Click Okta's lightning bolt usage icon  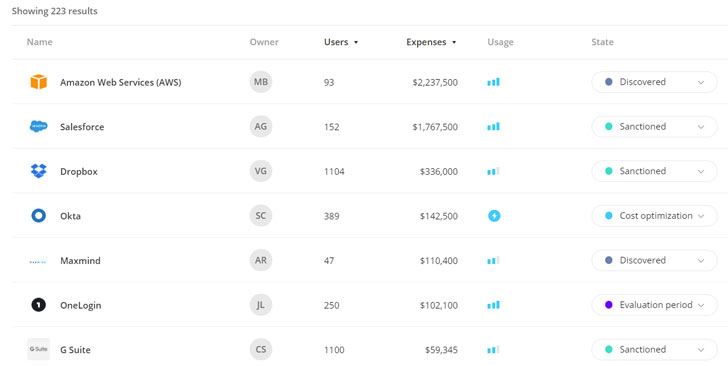click(x=494, y=216)
